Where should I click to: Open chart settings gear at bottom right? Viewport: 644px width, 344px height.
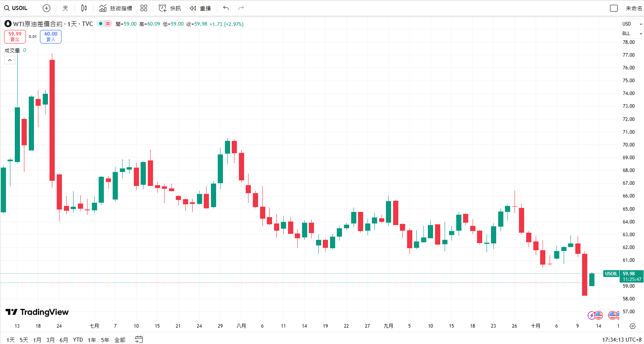coord(632,326)
